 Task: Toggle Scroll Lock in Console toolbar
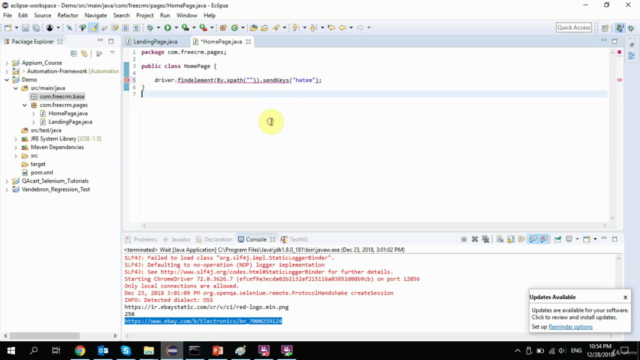click(x=511, y=239)
